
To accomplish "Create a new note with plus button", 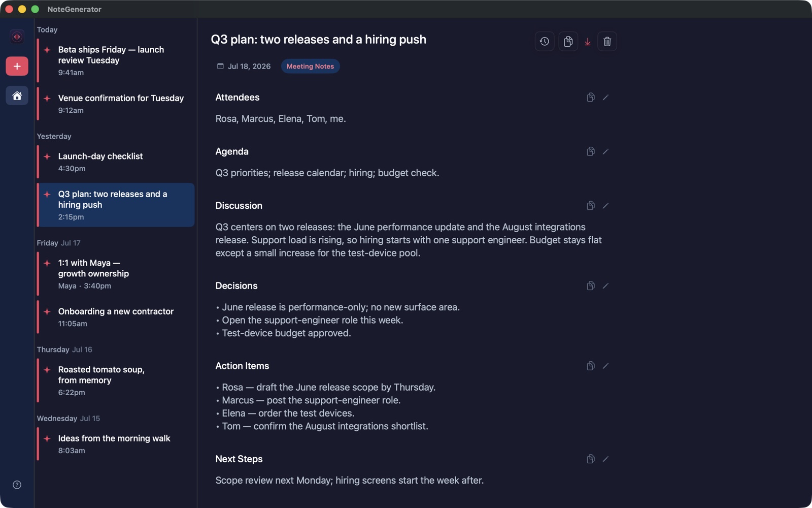I will tap(17, 66).
